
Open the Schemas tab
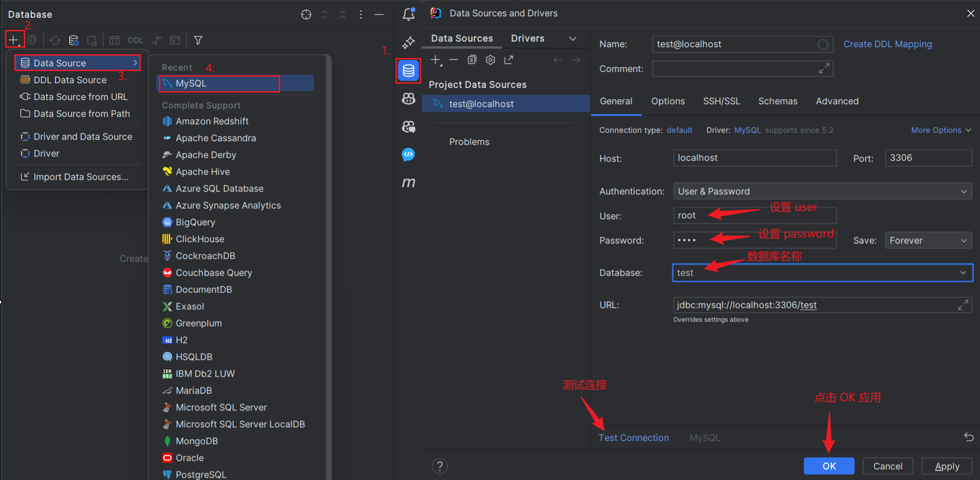778,101
